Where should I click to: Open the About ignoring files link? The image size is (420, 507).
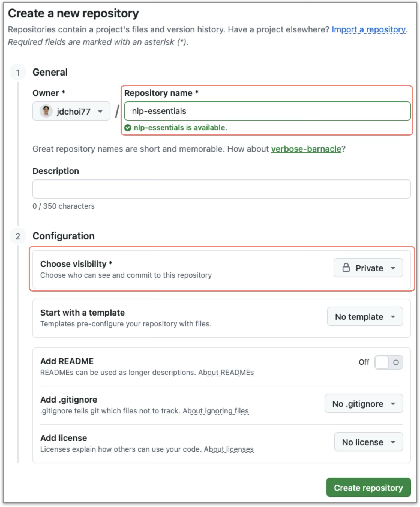coord(216,411)
